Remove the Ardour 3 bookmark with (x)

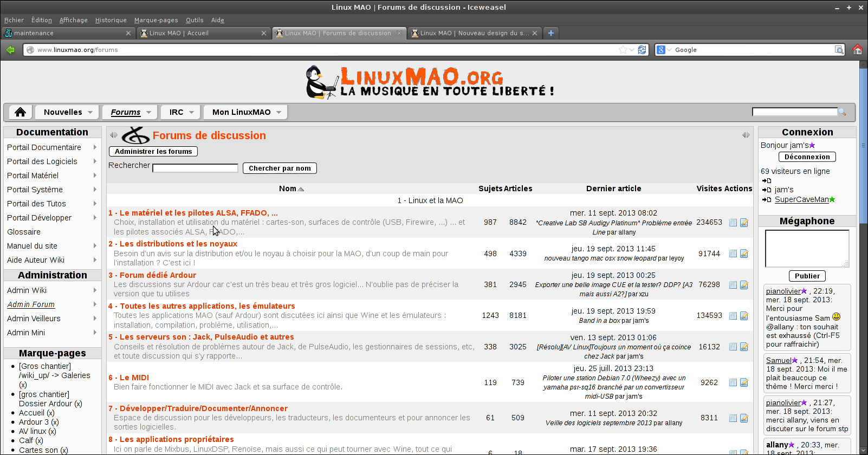point(55,422)
